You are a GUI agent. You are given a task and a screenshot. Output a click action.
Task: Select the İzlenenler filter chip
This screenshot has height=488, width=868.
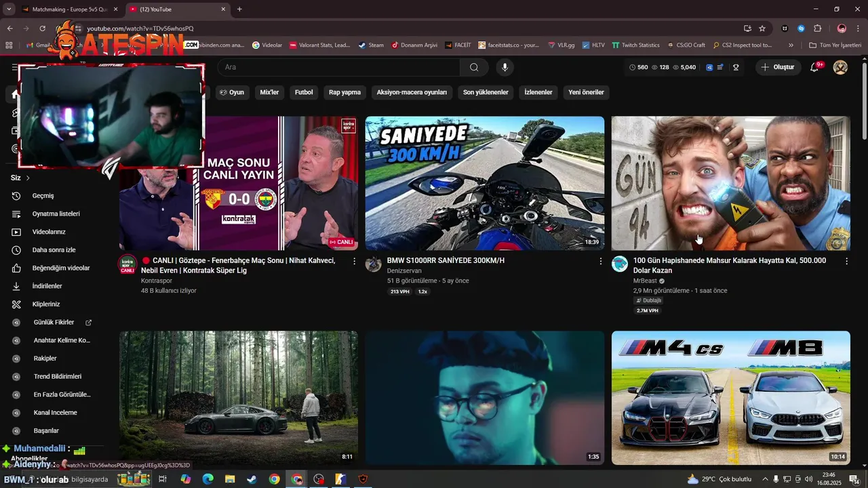coord(538,92)
